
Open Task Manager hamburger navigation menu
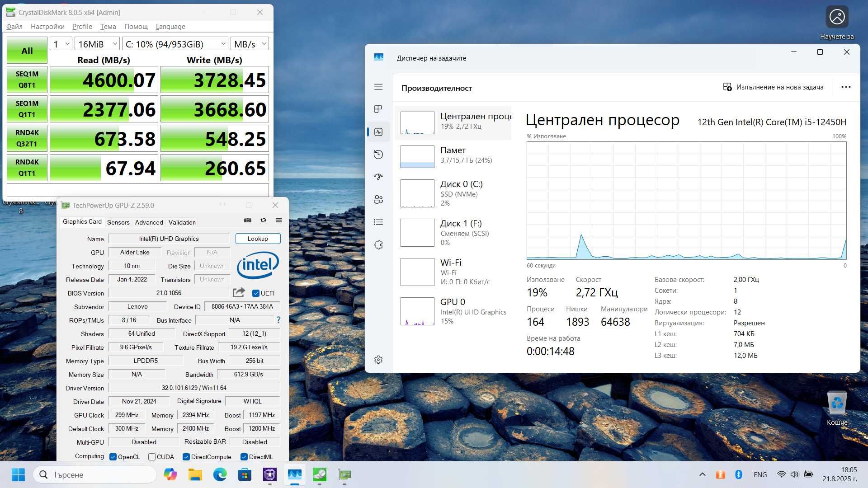378,87
